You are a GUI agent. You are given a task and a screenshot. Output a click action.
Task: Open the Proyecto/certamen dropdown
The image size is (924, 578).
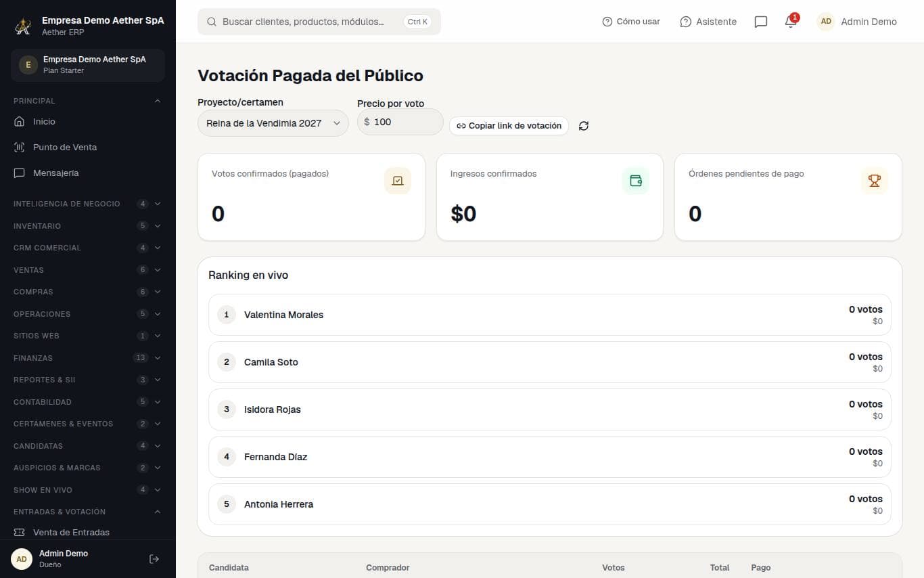[273, 123]
